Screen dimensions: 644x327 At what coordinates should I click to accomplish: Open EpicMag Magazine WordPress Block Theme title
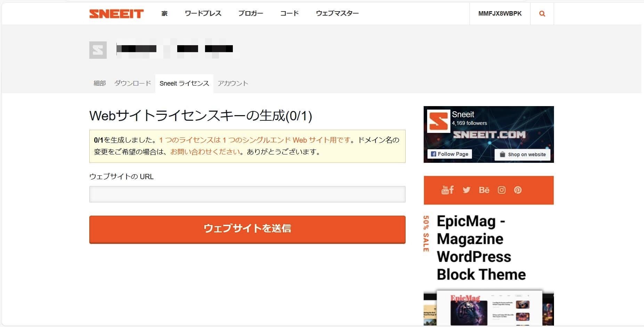pyautogui.click(x=481, y=248)
